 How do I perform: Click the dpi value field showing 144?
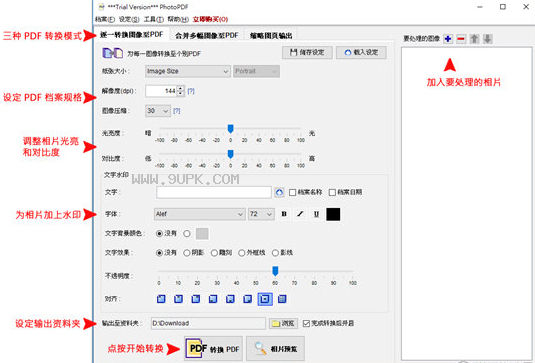point(161,91)
